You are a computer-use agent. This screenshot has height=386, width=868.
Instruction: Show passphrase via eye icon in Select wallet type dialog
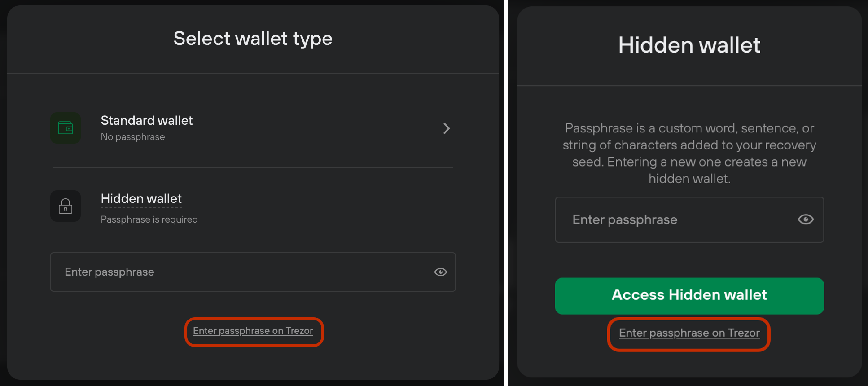[440, 272]
